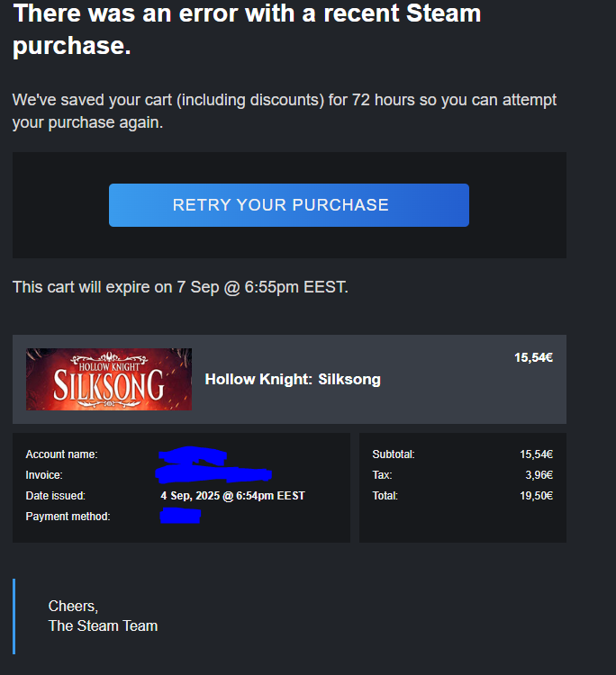This screenshot has width=616, height=675.
Task: Click the Hollow Knight: Silksong title text
Action: tap(293, 379)
